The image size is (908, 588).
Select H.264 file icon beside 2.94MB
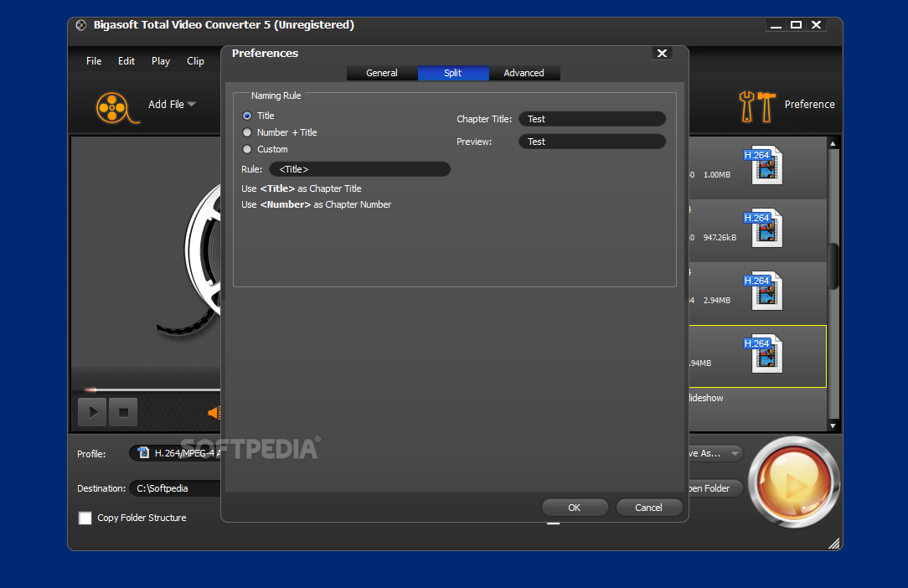tap(763, 291)
